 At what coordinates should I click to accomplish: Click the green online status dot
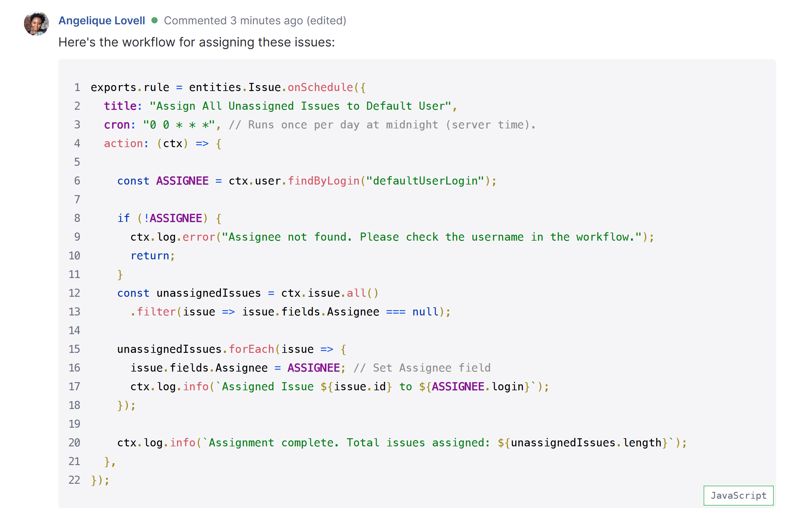pyautogui.click(x=154, y=21)
